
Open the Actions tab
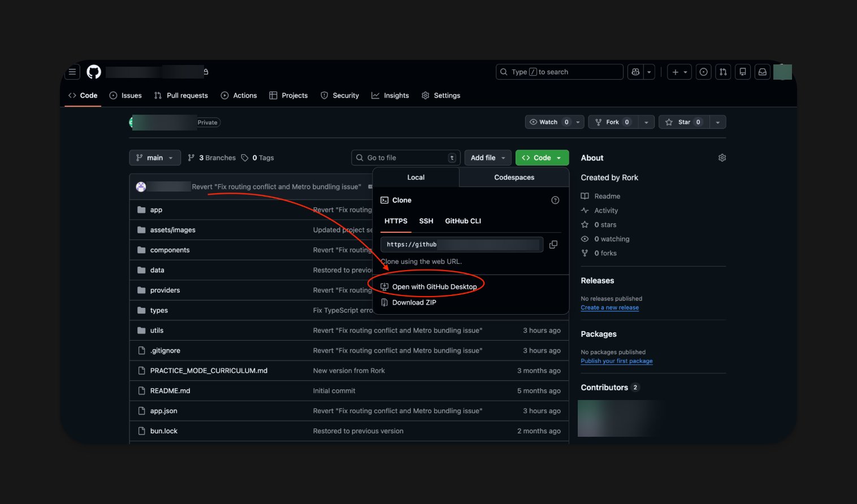pyautogui.click(x=239, y=95)
